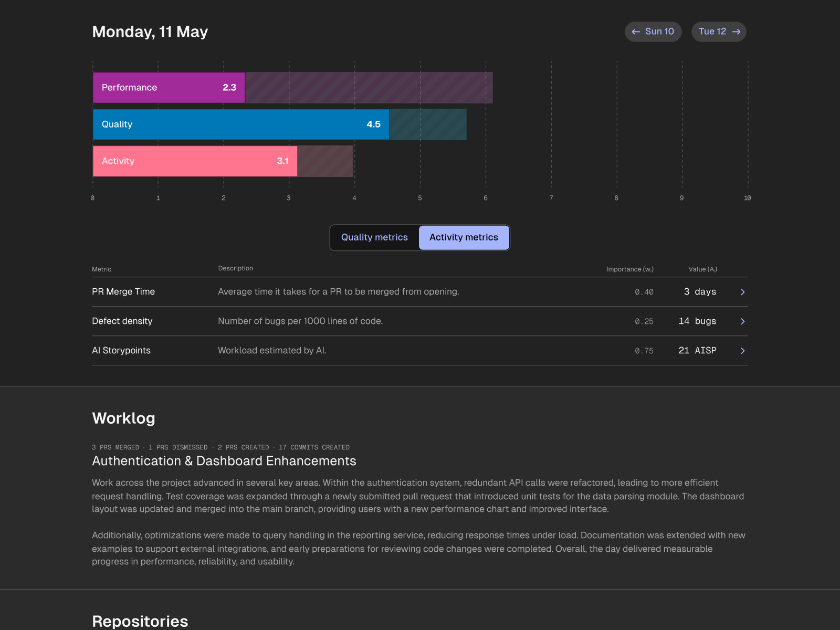Click the Number of bugs description
This screenshot has width=840, height=630.
click(300, 321)
